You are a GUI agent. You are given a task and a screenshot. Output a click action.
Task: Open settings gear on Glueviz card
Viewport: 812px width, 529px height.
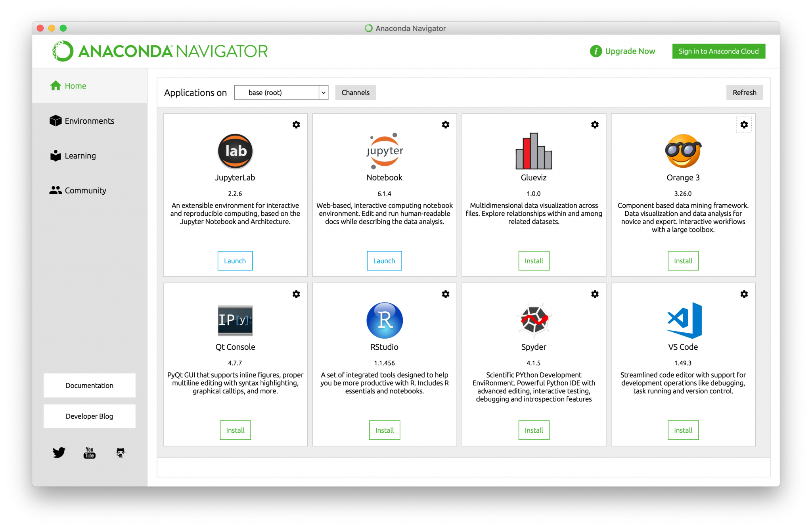(595, 125)
